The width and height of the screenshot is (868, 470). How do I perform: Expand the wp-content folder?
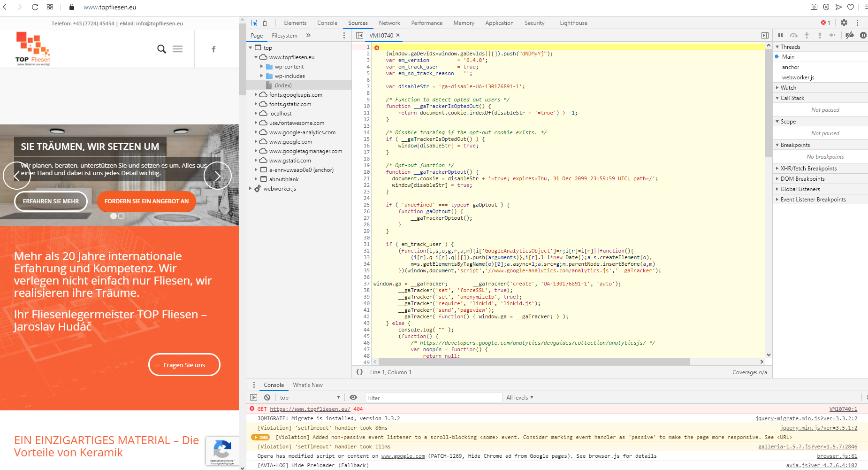[x=262, y=67]
